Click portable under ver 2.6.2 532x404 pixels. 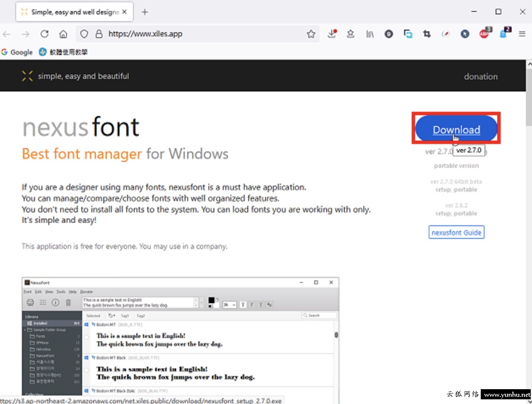(465, 213)
